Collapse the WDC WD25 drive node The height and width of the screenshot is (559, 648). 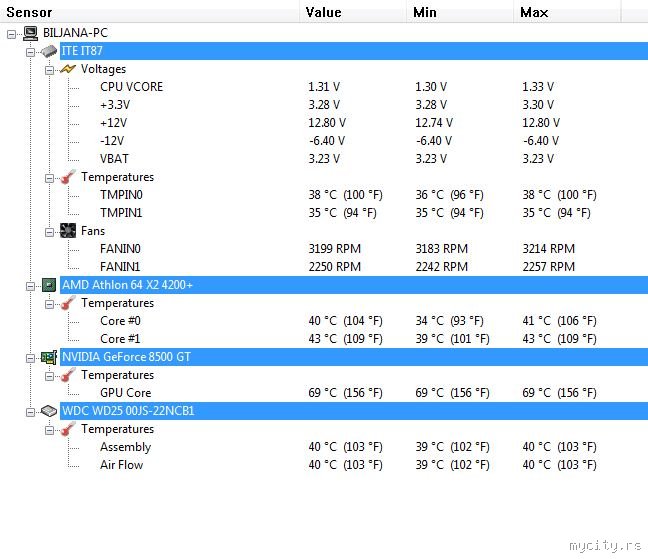30,412
